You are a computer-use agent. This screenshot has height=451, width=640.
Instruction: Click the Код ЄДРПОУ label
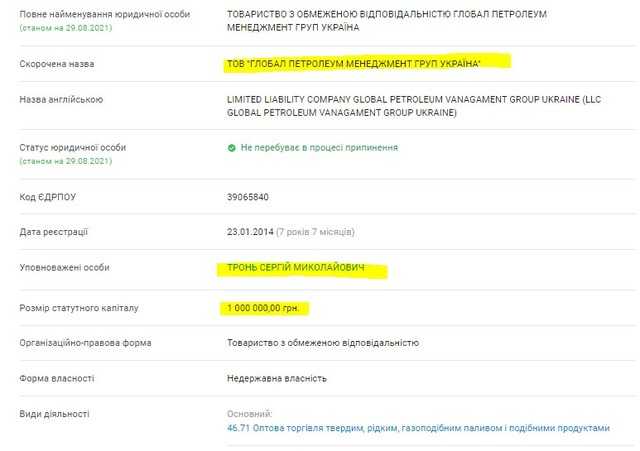click(48, 197)
